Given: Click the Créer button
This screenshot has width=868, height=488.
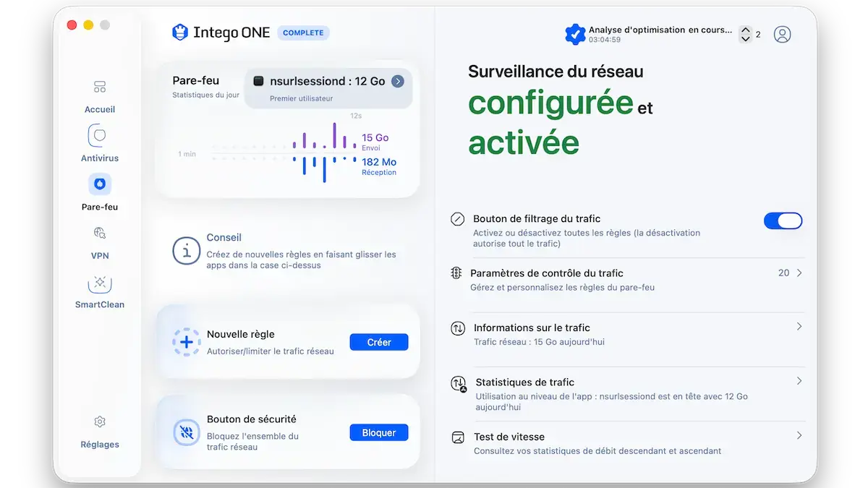Looking at the screenshot, I should point(379,342).
